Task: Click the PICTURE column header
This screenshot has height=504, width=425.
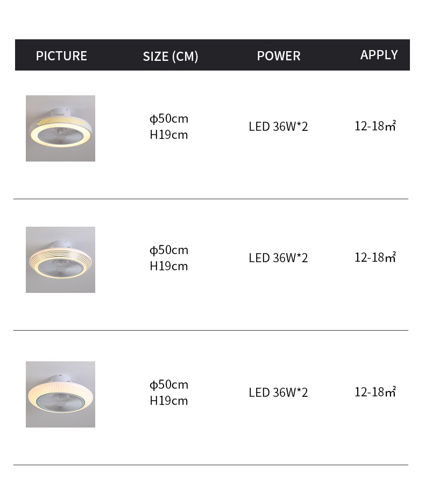Action: [61, 56]
